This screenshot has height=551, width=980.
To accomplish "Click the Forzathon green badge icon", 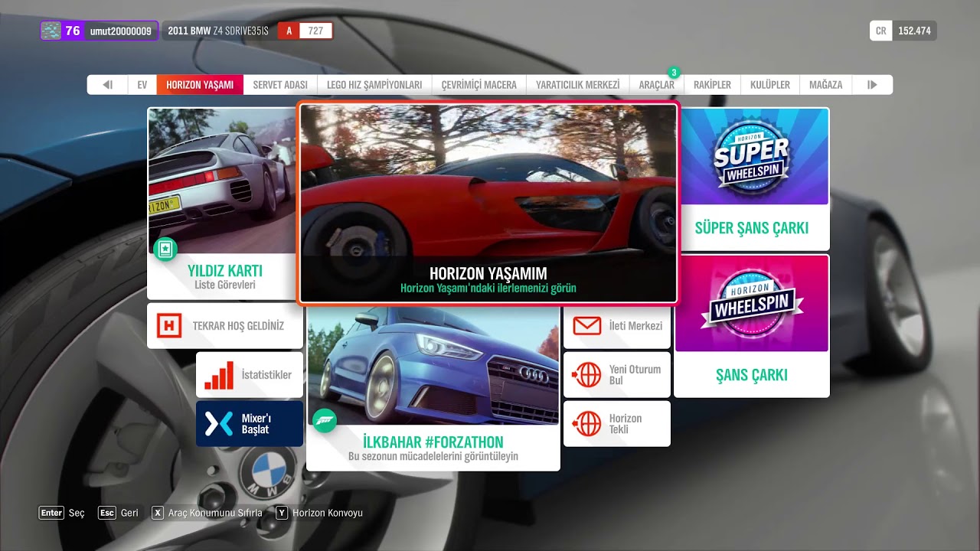I will [x=325, y=421].
